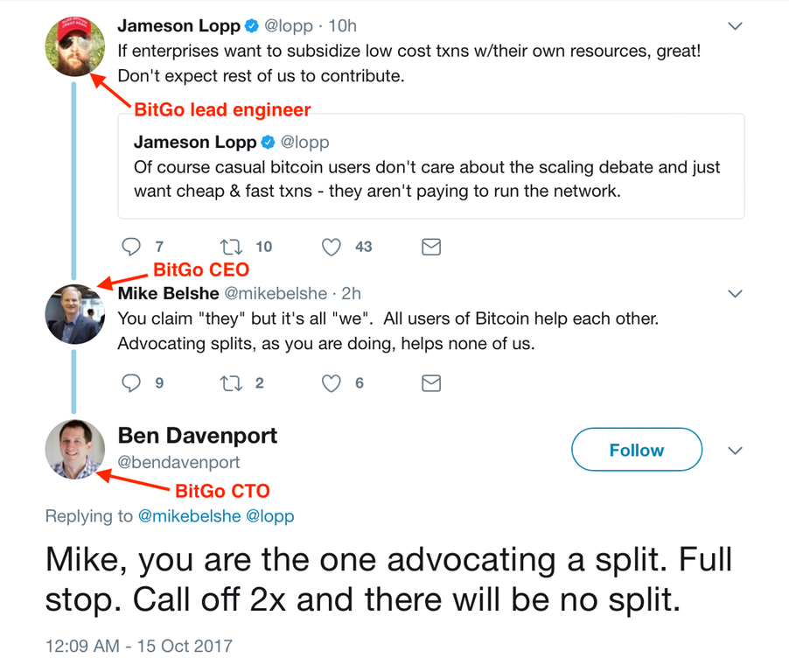Click the 12:09 AM - 15 Oct 2017 timestamp

[x=139, y=647]
